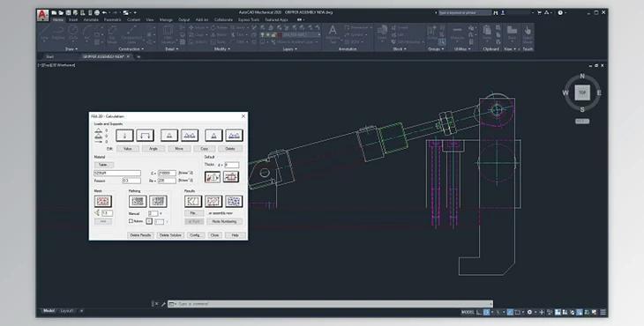
Task: Click the command line input box
Action: pos(331,304)
